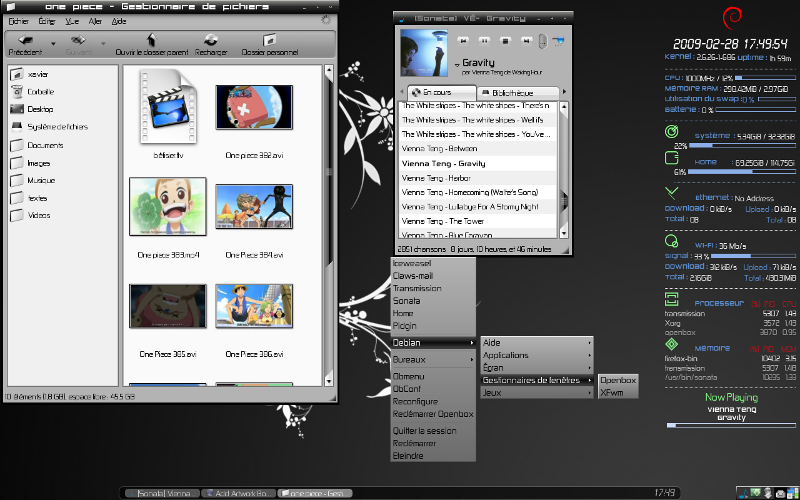Expand the Écran submenu

[537, 368]
